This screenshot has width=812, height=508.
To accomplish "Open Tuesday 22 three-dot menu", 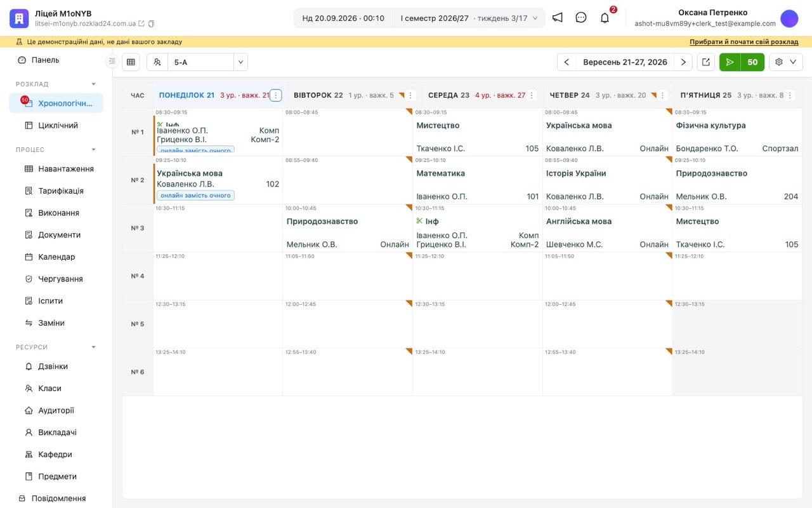I will [x=410, y=95].
